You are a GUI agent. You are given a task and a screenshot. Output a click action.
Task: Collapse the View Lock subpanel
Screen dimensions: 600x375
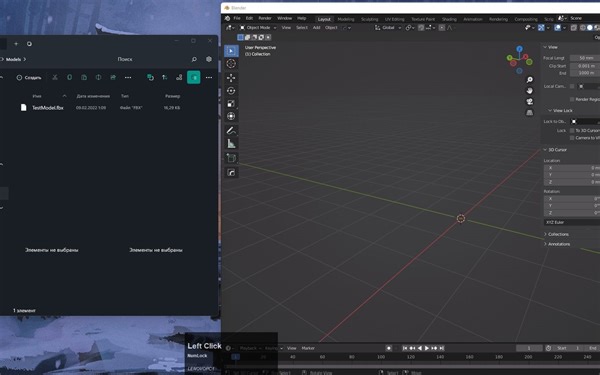coord(560,111)
